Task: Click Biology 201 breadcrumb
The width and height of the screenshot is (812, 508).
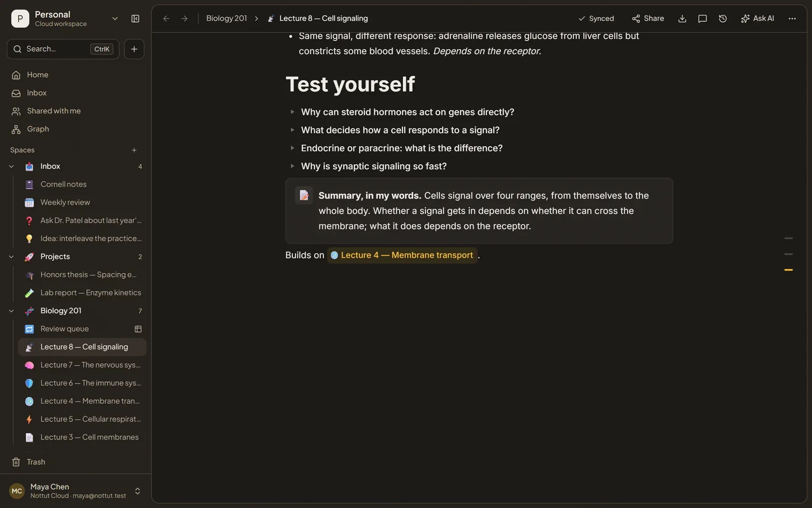Action: click(x=226, y=18)
